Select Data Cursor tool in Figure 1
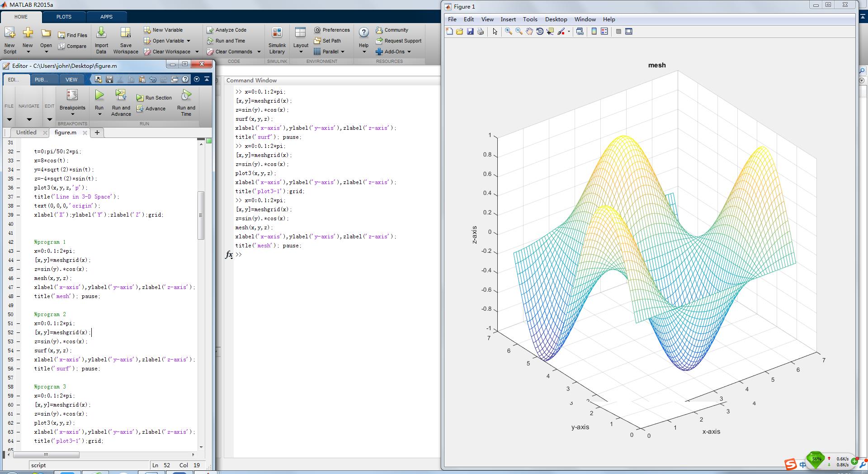Image resolution: width=868 pixels, height=474 pixels. click(x=550, y=31)
